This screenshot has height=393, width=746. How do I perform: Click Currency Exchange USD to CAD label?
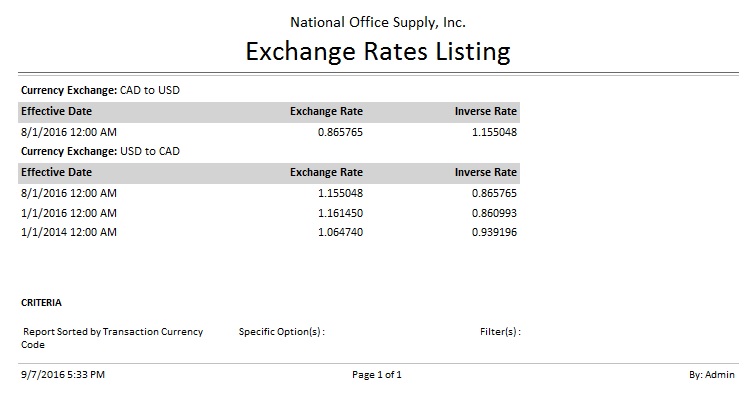pos(100,151)
